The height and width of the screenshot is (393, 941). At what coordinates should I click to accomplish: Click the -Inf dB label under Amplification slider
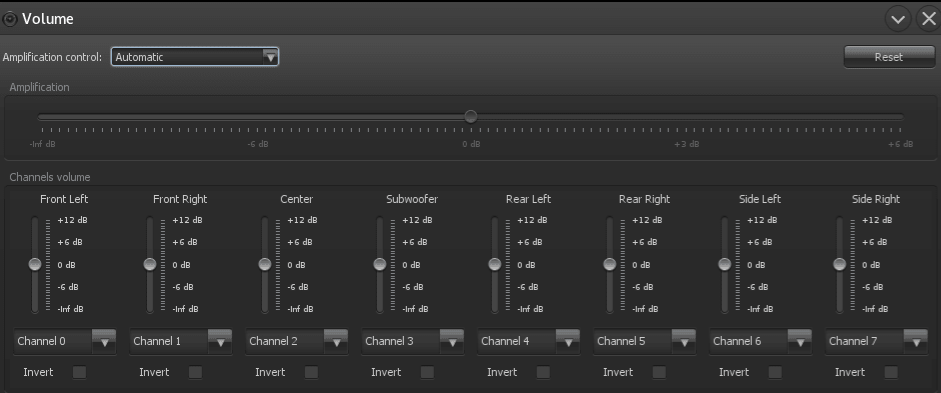43,144
